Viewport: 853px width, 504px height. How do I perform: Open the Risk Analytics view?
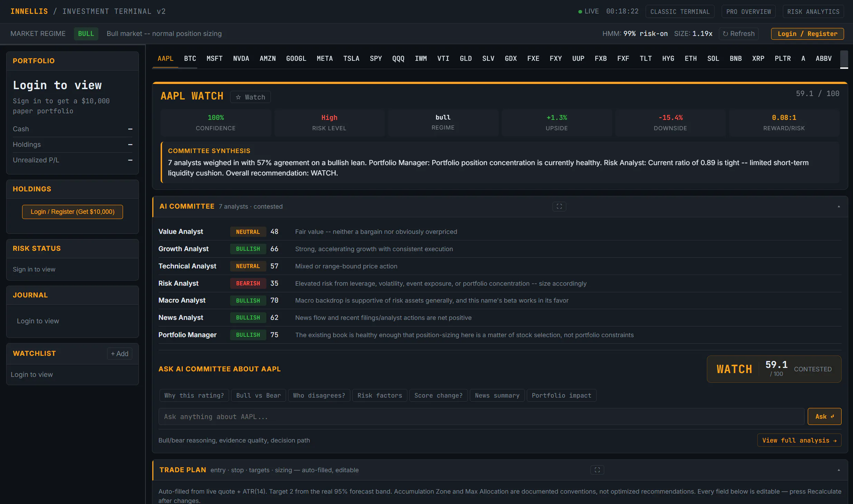click(813, 12)
